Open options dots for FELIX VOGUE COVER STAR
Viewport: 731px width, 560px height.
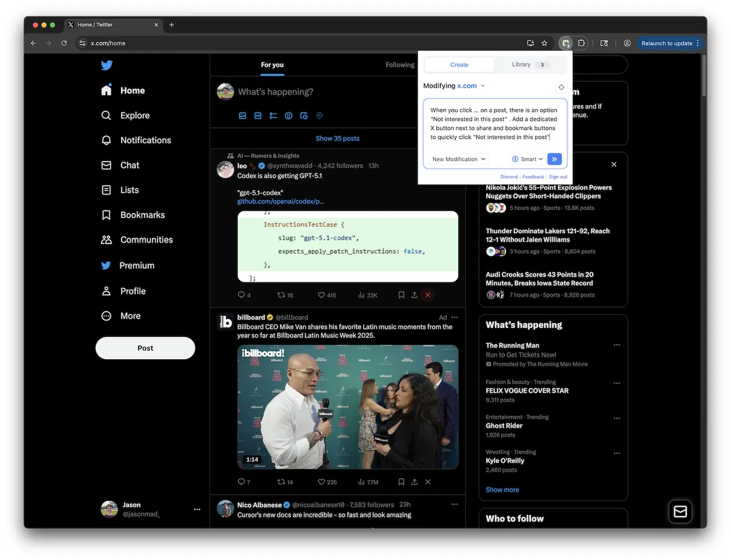[617, 384]
